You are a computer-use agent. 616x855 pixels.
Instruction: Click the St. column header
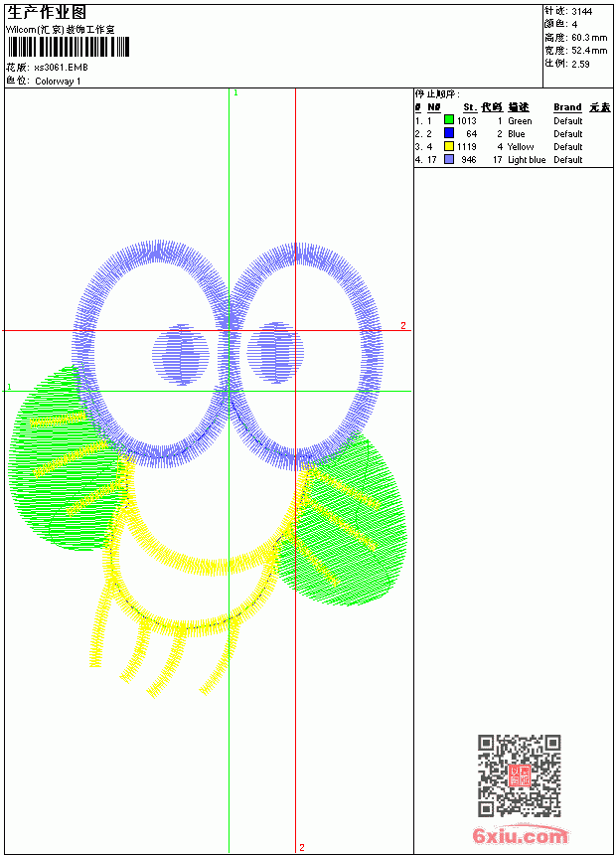[470, 107]
